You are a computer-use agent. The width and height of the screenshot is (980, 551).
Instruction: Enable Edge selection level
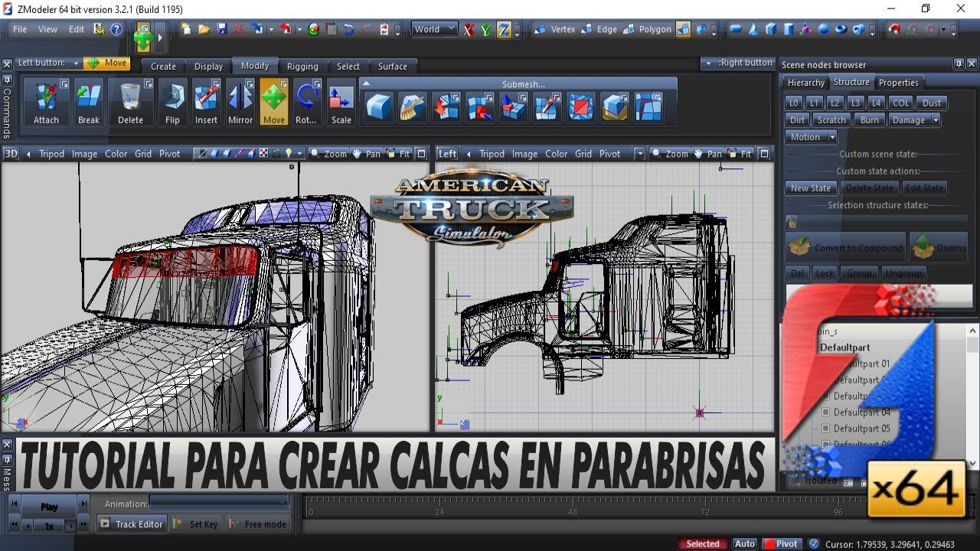pos(599,29)
